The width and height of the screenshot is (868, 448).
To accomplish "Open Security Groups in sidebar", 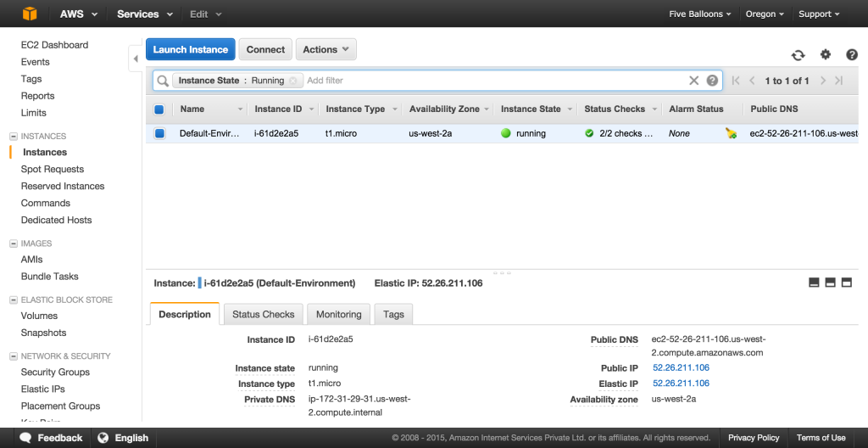I will 55,372.
